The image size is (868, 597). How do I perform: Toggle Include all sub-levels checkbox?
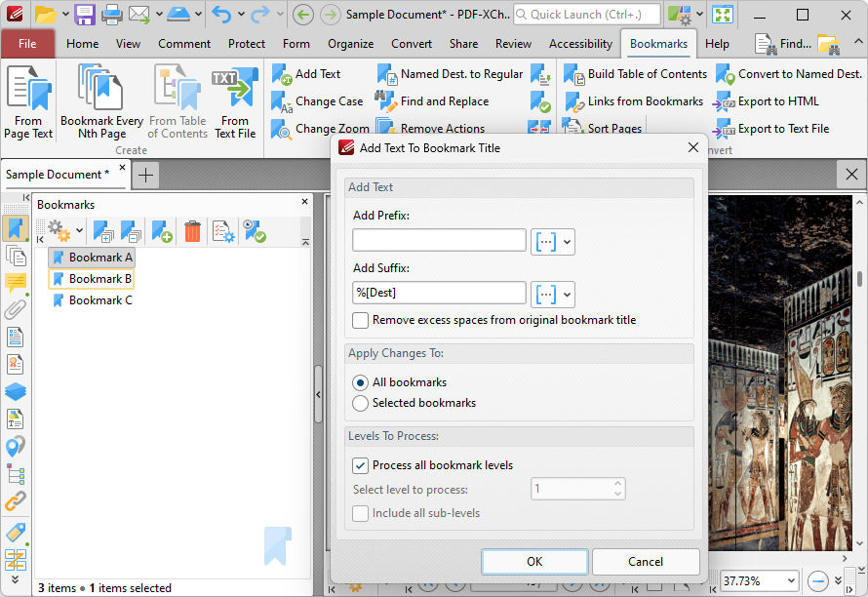click(x=361, y=513)
